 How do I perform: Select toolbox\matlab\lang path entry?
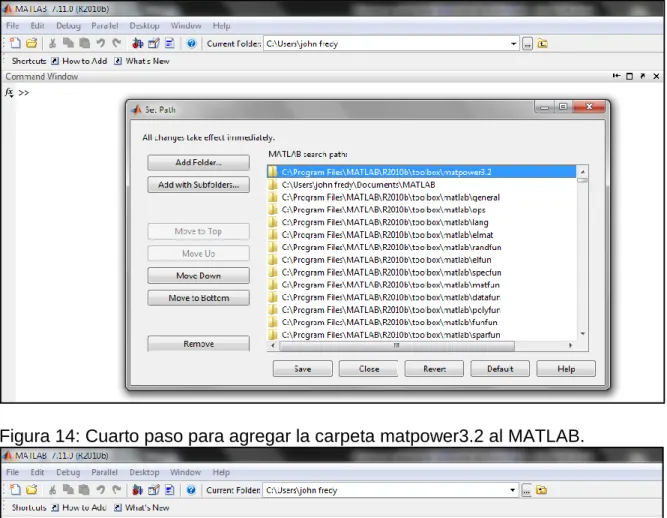tap(421, 222)
